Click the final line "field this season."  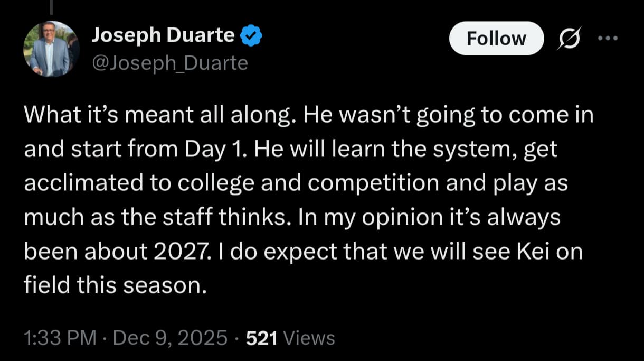pyautogui.click(x=114, y=285)
